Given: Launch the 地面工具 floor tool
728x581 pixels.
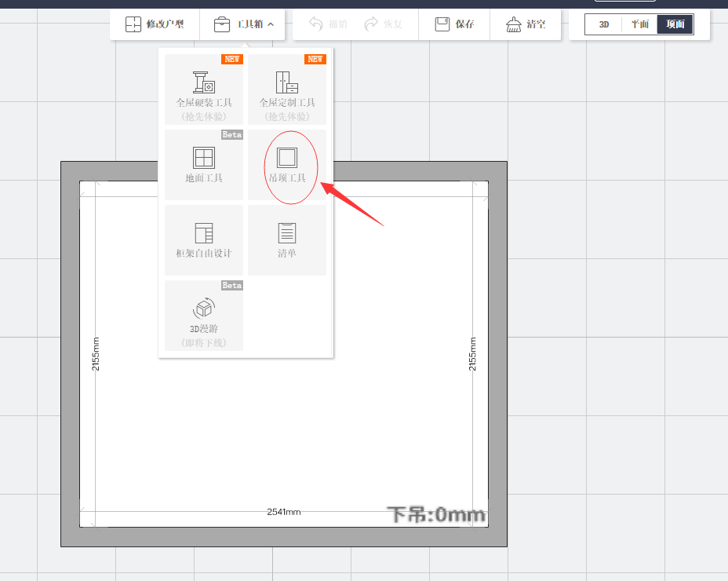Looking at the screenshot, I should 204,165.
